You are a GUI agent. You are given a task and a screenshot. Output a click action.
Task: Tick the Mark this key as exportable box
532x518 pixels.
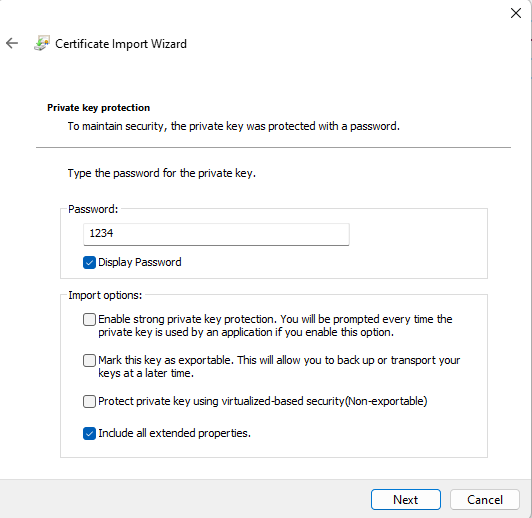89,360
